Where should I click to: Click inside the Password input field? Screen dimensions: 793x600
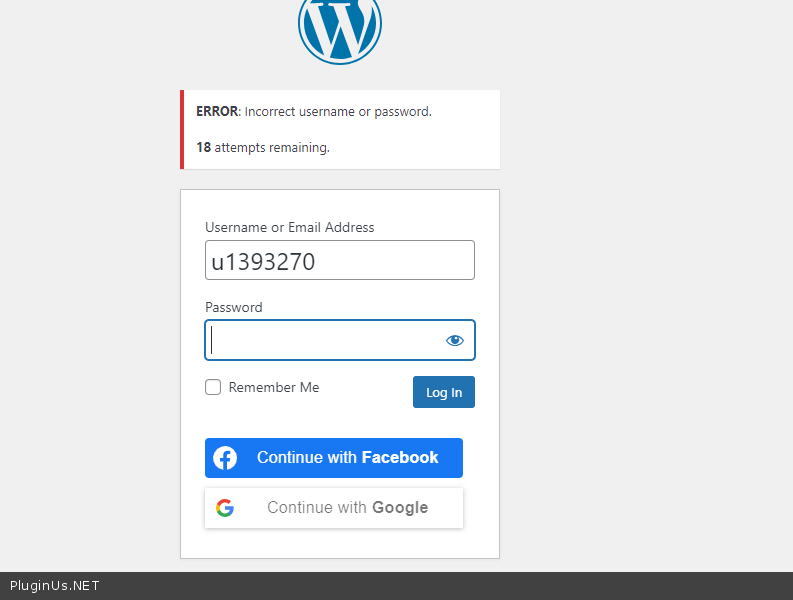pyautogui.click(x=322, y=340)
